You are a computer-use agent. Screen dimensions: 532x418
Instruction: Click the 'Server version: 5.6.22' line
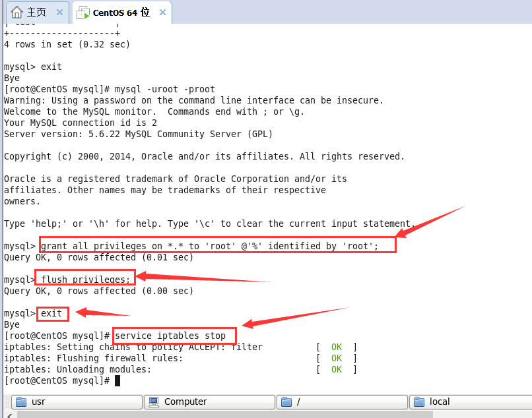[x=138, y=134]
